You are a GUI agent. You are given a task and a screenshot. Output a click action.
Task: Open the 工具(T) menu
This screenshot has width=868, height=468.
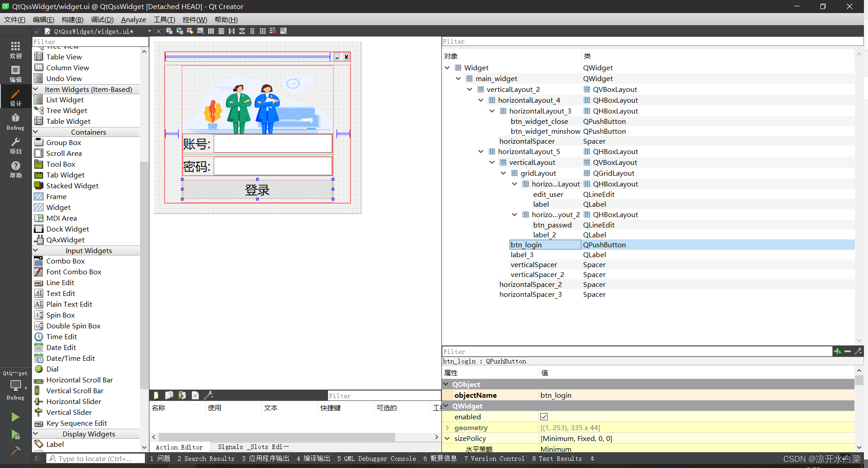pos(164,19)
